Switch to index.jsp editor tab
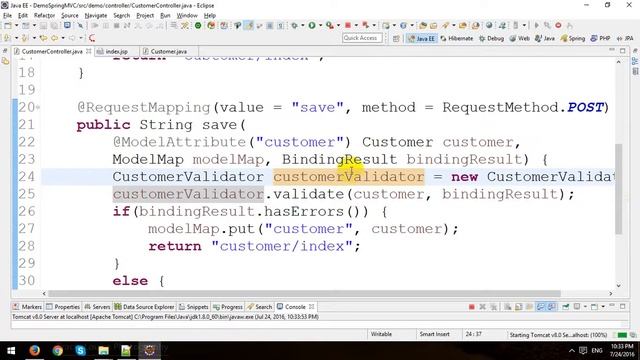 pyautogui.click(x=116, y=51)
